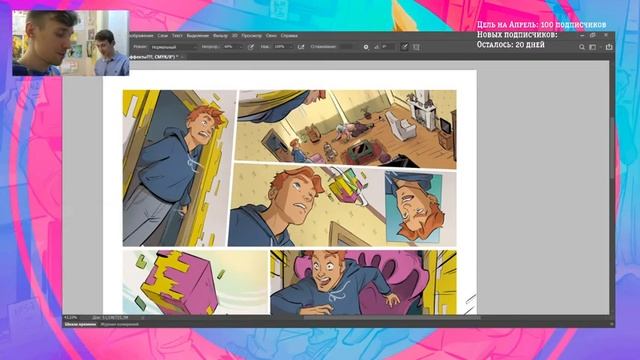The height and width of the screenshot is (360, 640).
Task: Open the workspace switcher icon
Action: click(x=593, y=47)
